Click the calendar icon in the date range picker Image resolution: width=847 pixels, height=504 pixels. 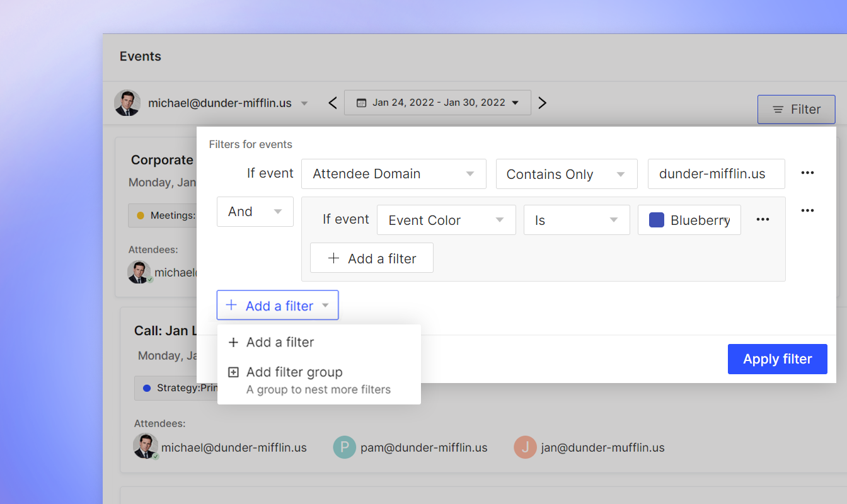pos(362,103)
